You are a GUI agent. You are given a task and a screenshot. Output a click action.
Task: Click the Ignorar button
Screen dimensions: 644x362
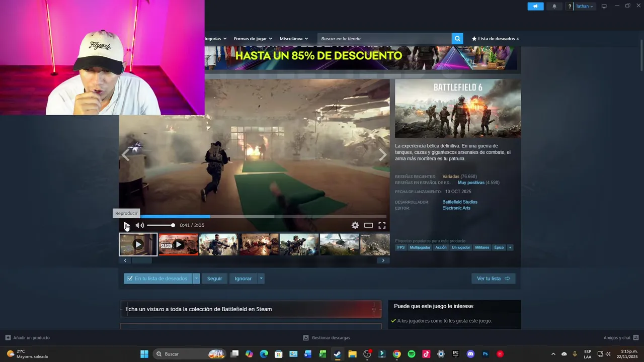[243, 279]
